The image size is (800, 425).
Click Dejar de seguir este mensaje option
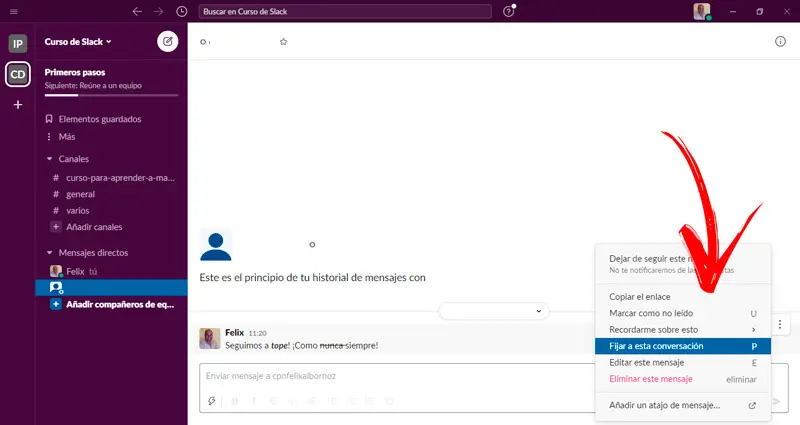(683, 264)
